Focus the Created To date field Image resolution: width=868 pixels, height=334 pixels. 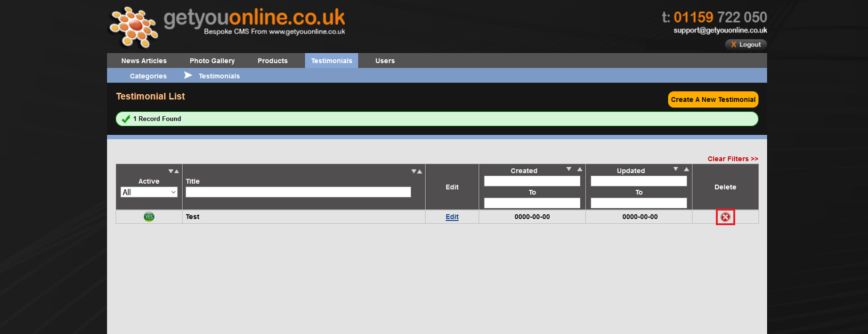(x=532, y=203)
